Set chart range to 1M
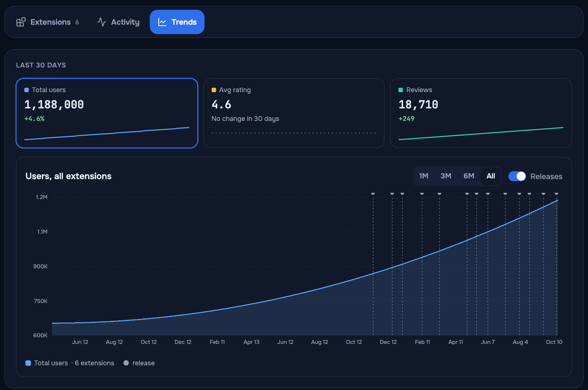588x390 pixels. click(424, 176)
